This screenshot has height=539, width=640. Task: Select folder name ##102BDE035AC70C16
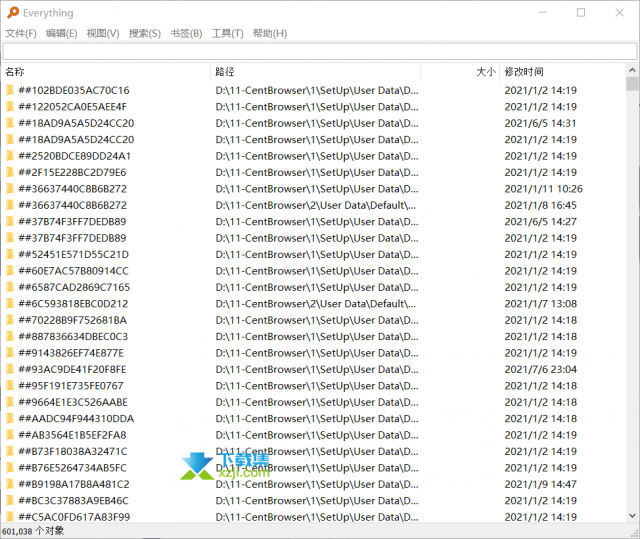coord(74,90)
